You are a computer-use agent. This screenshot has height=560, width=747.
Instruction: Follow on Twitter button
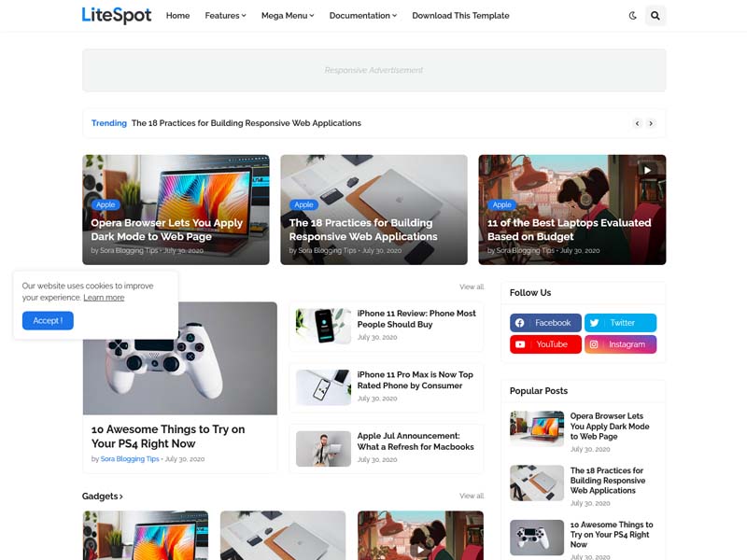pyautogui.click(x=620, y=323)
